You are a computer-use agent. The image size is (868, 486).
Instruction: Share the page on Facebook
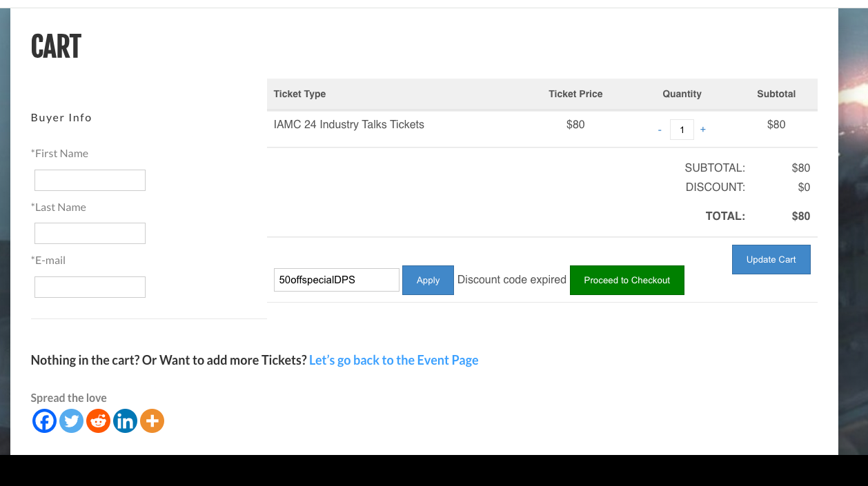tap(44, 421)
